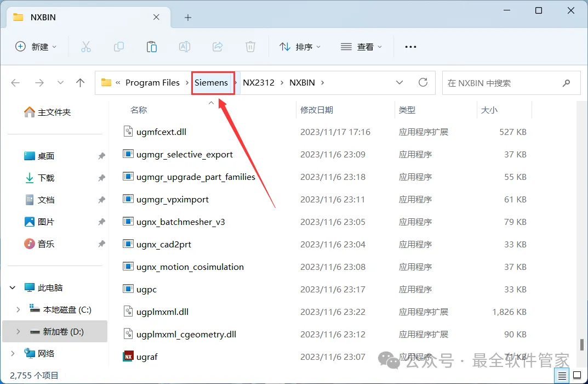Open address bar history dropdown
The image size is (588, 384).
point(399,82)
